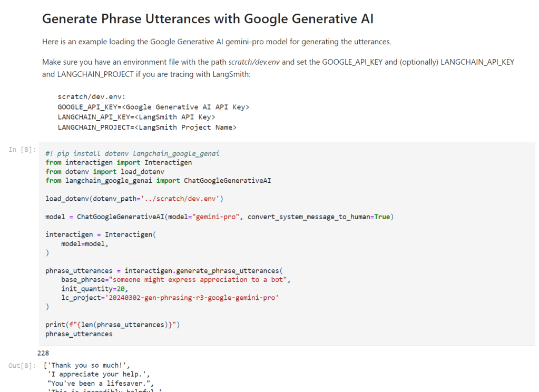The width and height of the screenshot is (539, 392).
Task: Click the 'from interactigen import Interactigen' line
Action: pyautogui.click(x=119, y=162)
